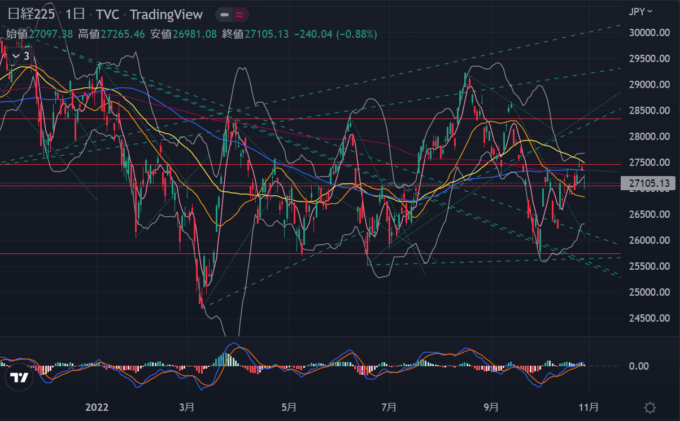The height and width of the screenshot is (421, 680).
Task: Click the 2022 year label on time axis
Action: (97, 408)
